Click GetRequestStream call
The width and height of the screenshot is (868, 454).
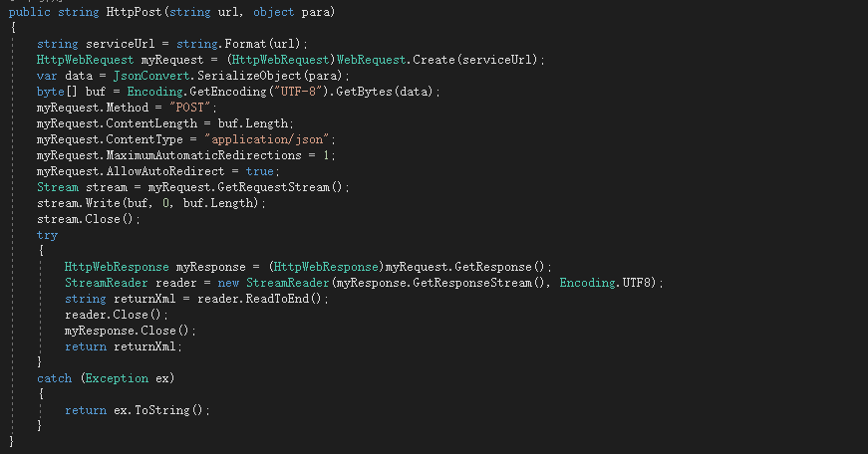(x=280, y=187)
